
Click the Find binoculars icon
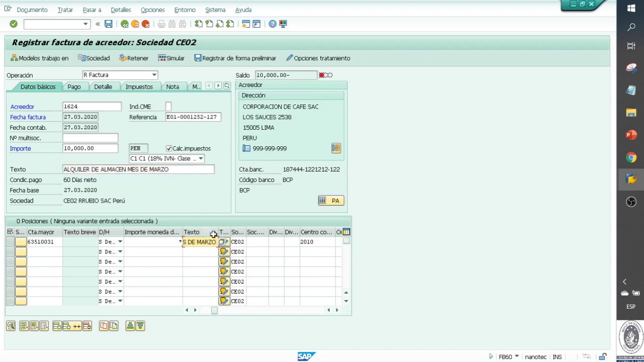[172, 24]
